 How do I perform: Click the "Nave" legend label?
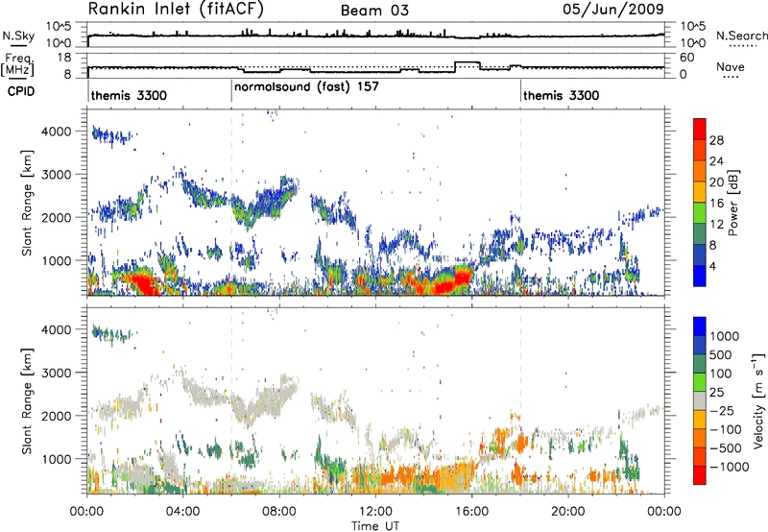731,66
